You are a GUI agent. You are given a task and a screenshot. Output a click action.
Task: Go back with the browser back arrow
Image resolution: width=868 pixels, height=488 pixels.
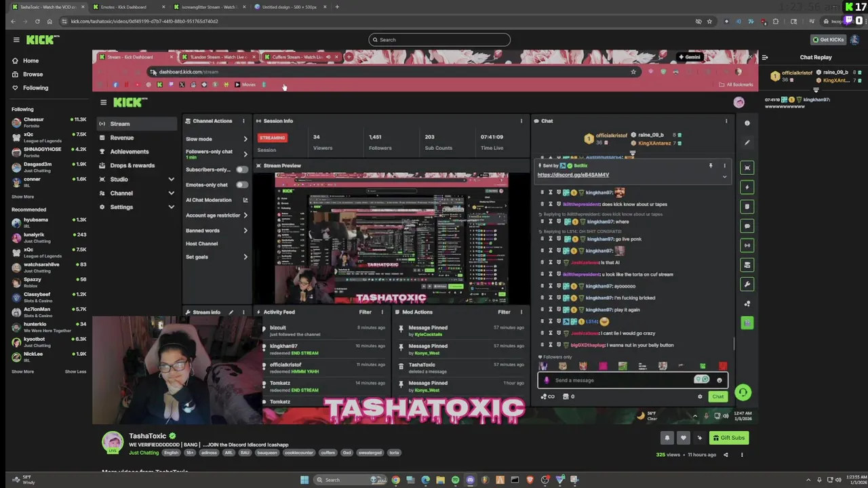tap(13, 21)
